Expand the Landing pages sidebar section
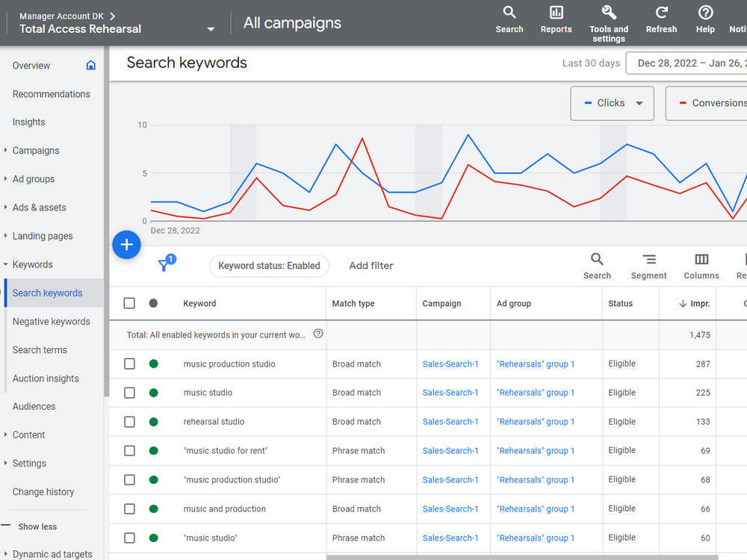The image size is (747, 560). tap(6, 236)
